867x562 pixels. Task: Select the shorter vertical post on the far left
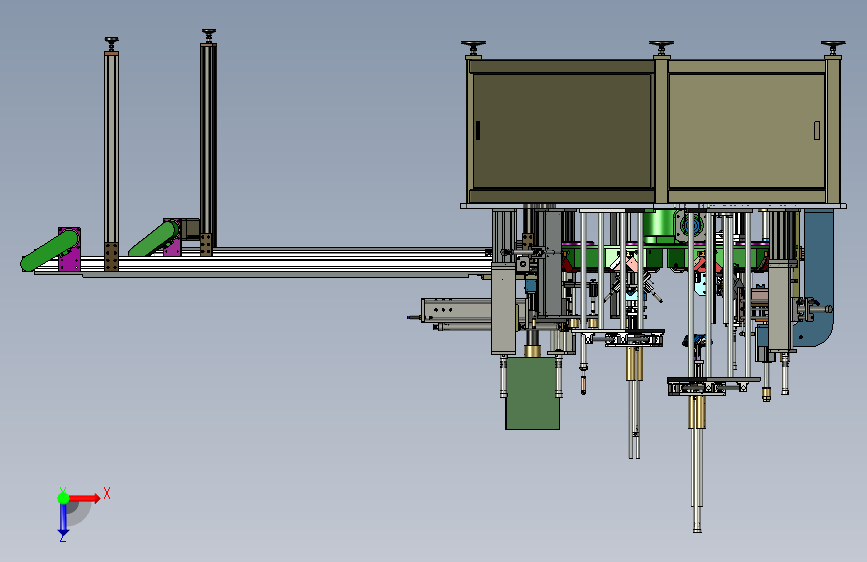click(112, 154)
